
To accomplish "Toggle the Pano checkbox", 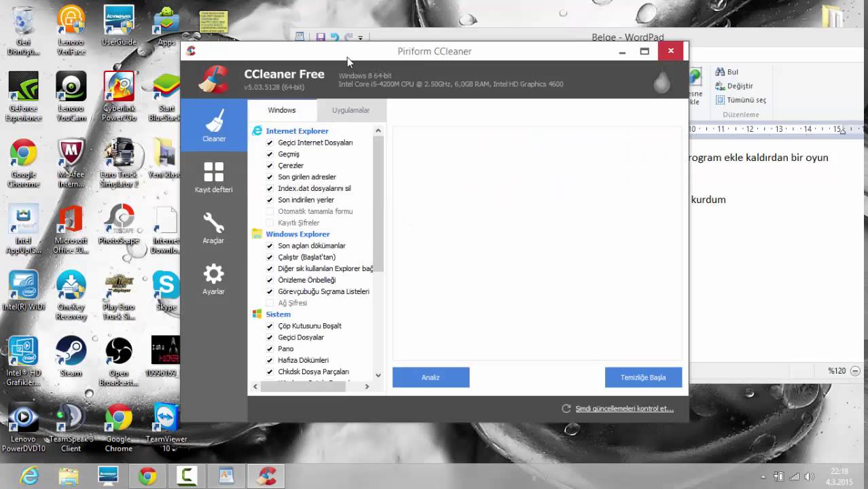I will point(270,348).
